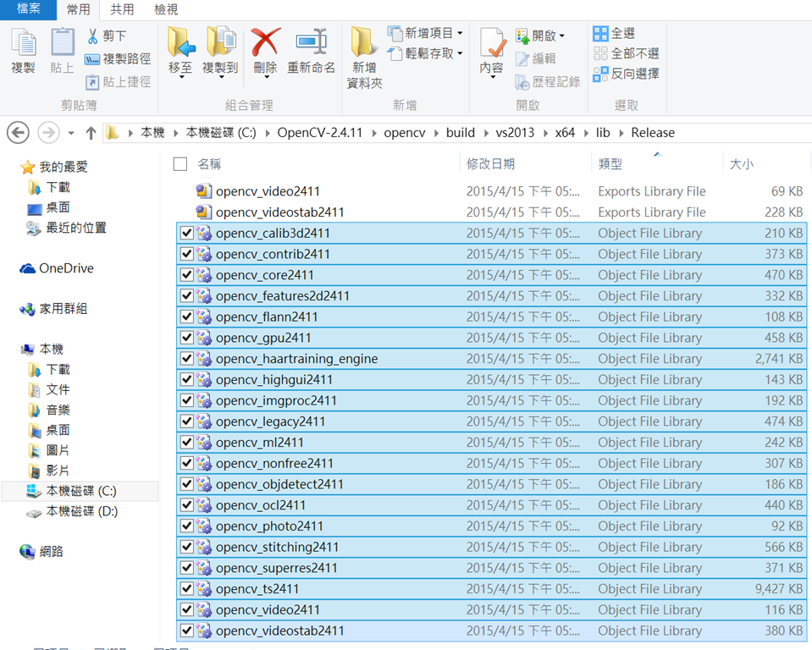Go forward with the Forward arrow button
The width and height of the screenshot is (812, 650).
pos(48,133)
